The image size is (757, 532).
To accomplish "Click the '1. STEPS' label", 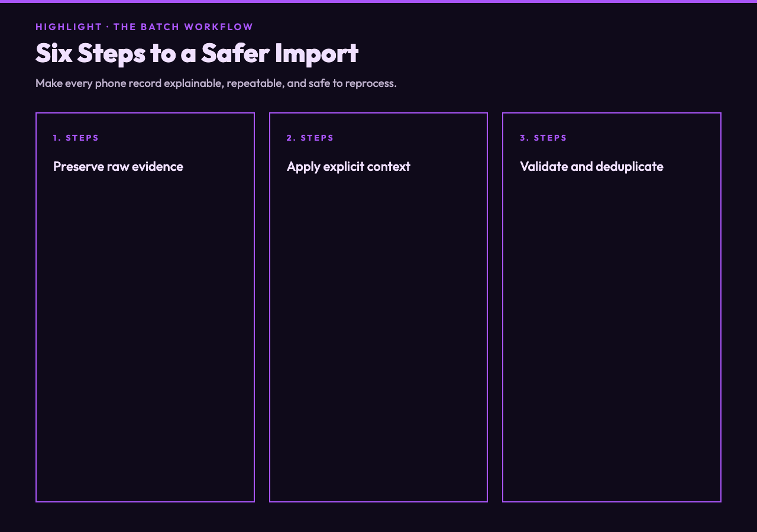I will 76,138.
